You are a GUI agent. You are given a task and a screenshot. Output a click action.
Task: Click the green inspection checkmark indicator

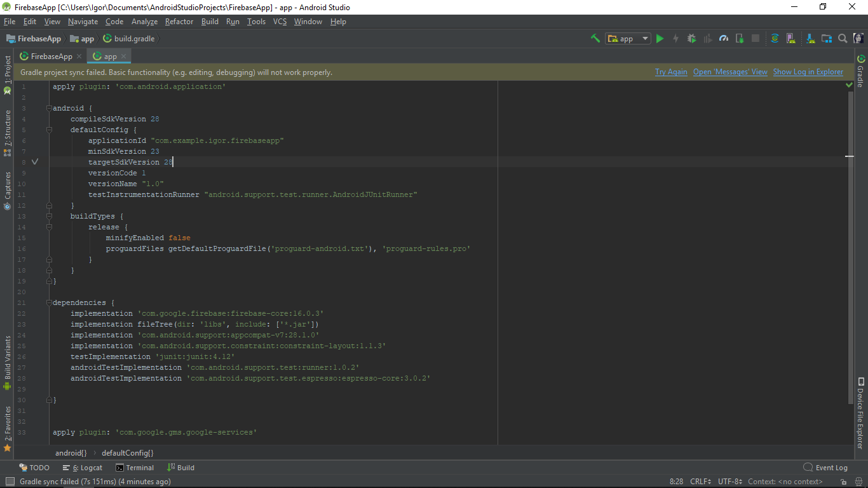[850, 85]
